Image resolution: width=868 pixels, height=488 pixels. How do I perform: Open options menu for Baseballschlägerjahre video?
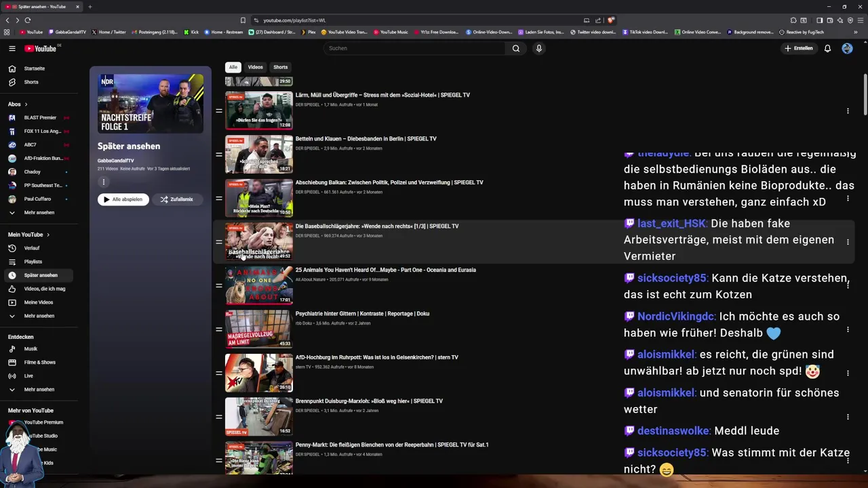(x=848, y=242)
